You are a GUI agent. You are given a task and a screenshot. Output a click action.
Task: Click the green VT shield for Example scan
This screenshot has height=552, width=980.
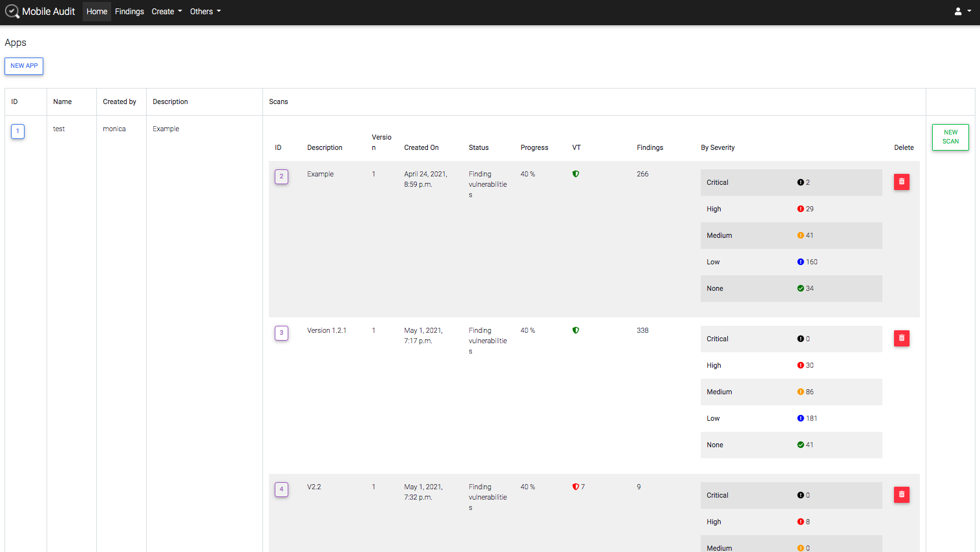point(576,174)
